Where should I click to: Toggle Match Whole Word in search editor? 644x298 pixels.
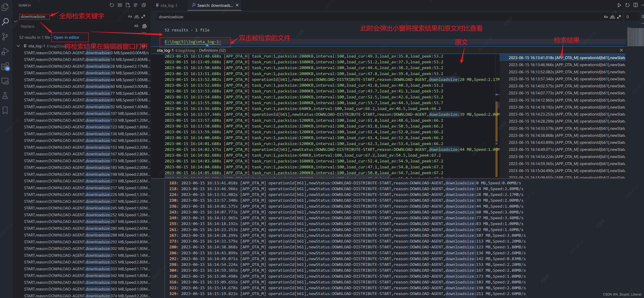coord(612,17)
